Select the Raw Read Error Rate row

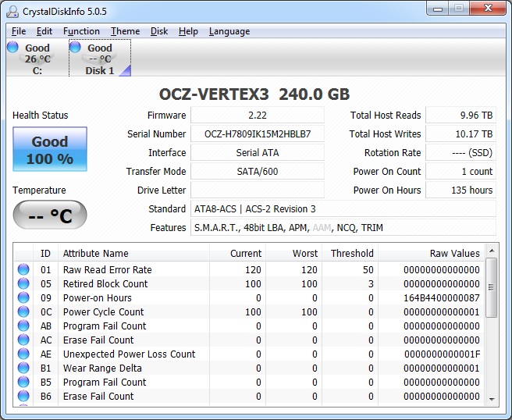pyautogui.click(x=249, y=270)
